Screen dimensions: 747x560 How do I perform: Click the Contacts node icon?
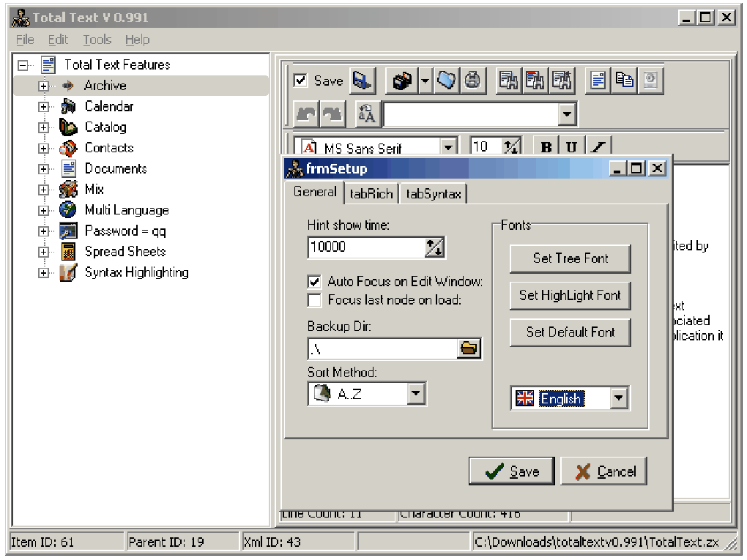point(68,148)
